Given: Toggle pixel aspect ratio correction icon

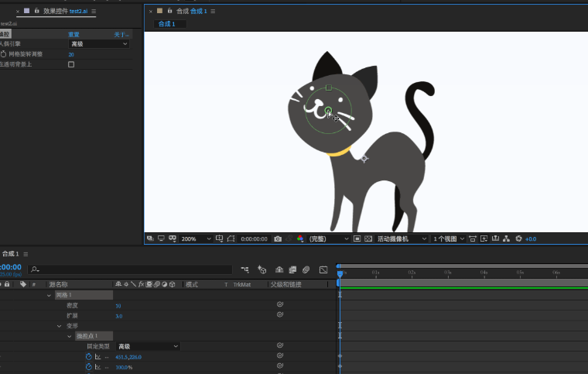Looking at the screenshot, I should point(473,238).
